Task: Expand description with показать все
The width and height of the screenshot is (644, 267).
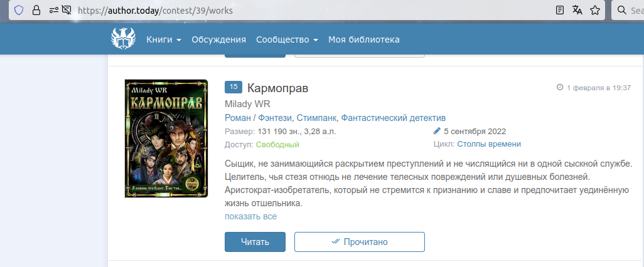Action: pos(250,216)
